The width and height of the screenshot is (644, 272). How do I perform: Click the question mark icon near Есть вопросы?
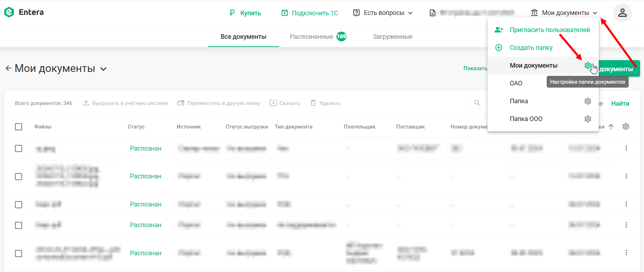click(x=356, y=13)
